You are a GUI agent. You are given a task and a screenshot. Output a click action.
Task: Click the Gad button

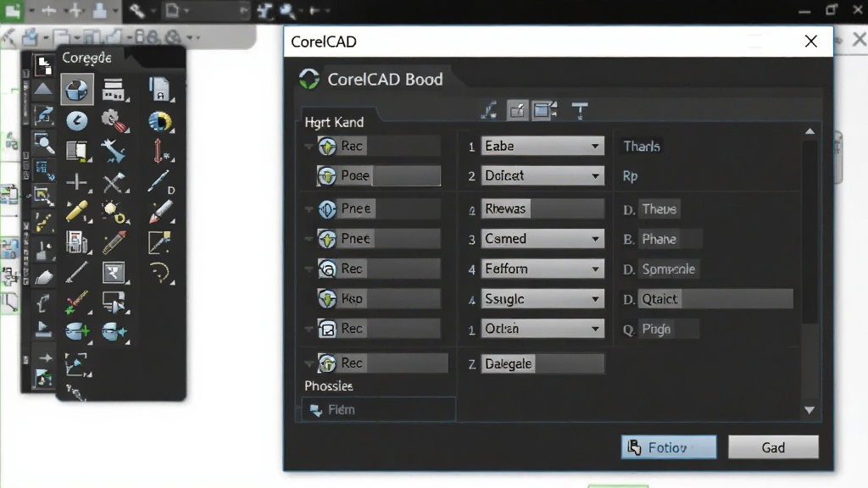click(773, 447)
